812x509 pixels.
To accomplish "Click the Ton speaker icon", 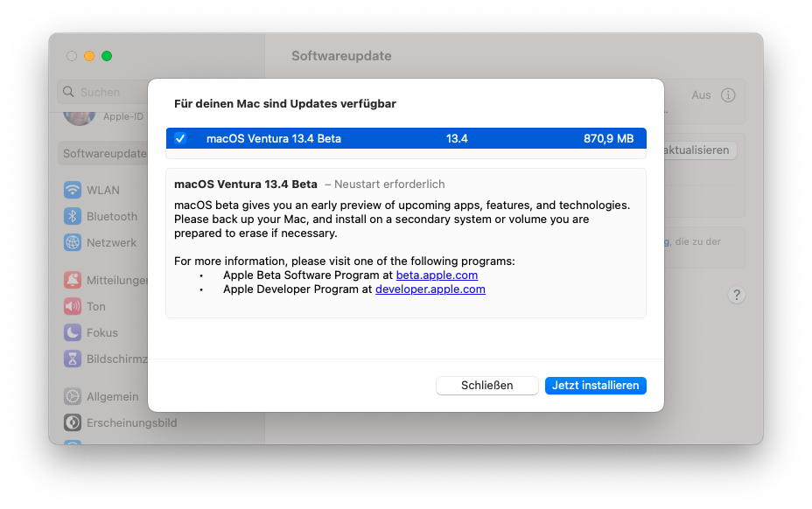I will coord(72,307).
